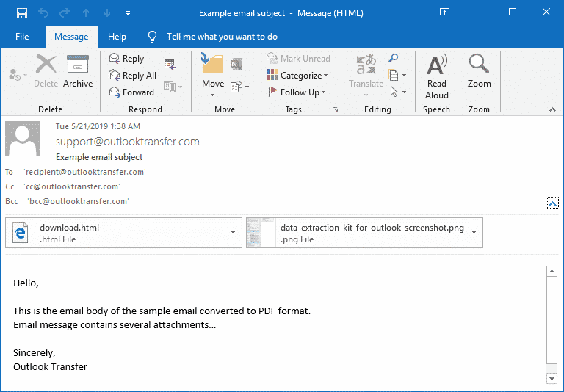Click the signature text Outlook Transfer

click(x=51, y=367)
